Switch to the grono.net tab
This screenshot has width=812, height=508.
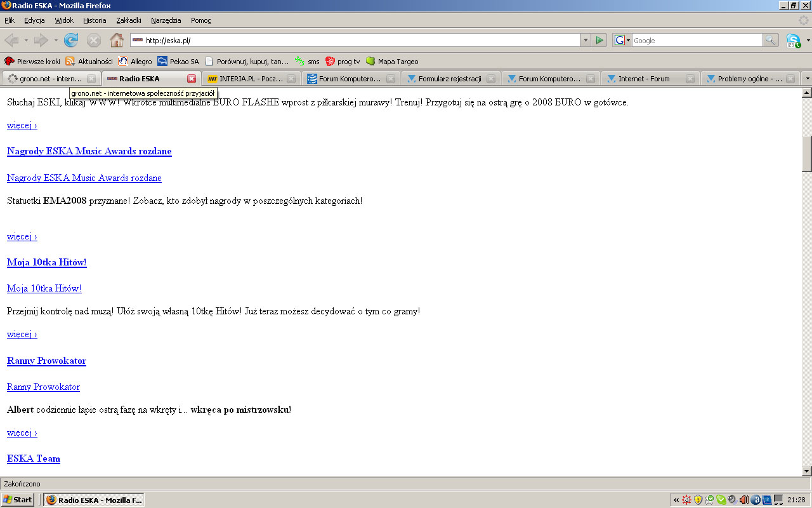pyautogui.click(x=51, y=79)
